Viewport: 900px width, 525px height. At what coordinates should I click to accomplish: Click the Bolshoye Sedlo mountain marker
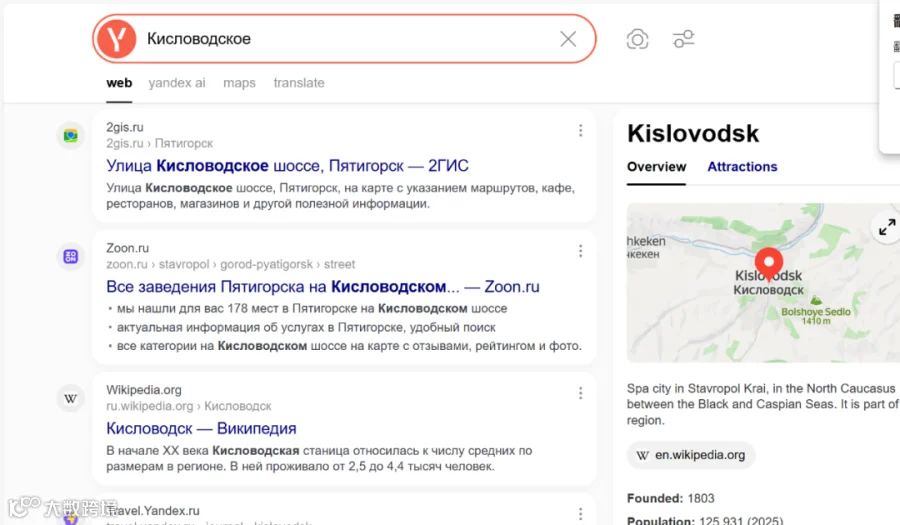click(816, 300)
